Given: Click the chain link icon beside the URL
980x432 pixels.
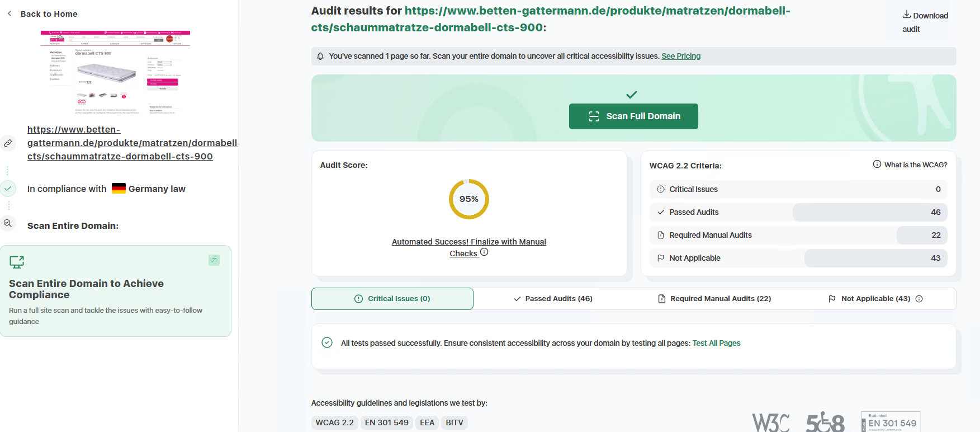Looking at the screenshot, I should (x=8, y=143).
